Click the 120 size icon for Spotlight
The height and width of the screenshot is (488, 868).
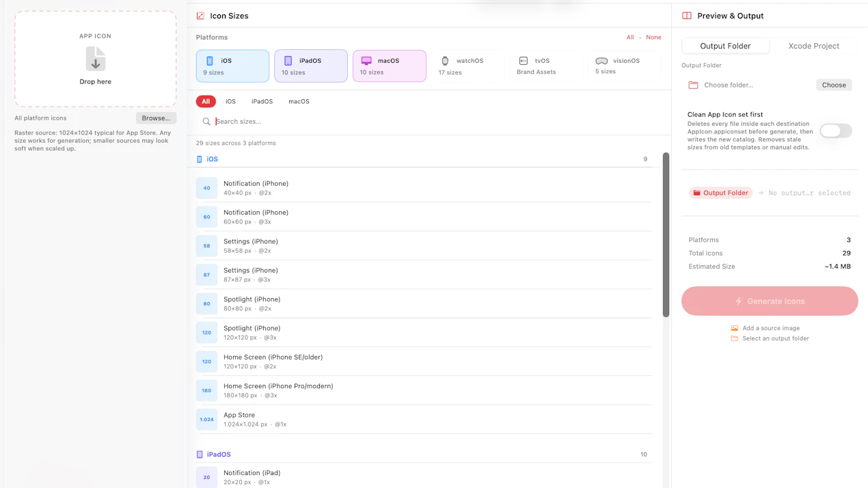point(206,332)
